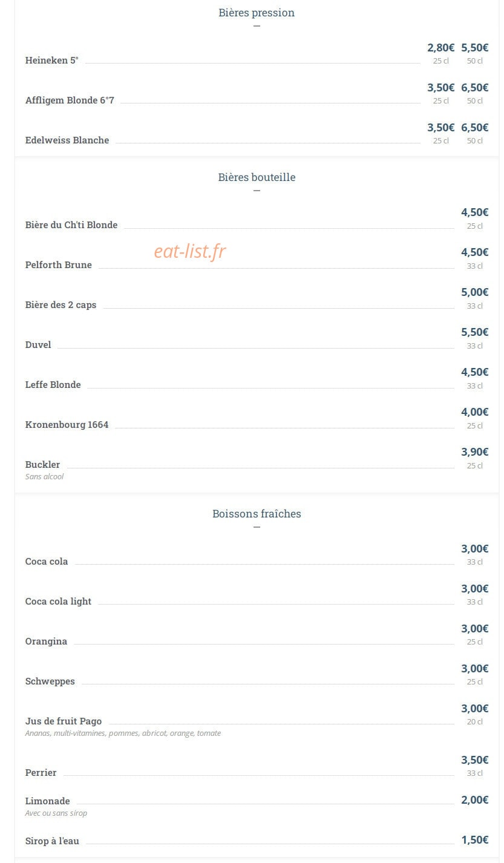Click Heineken 2,80€ price for 25 cl
Screen dimensions: 504x863
point(440,48)
